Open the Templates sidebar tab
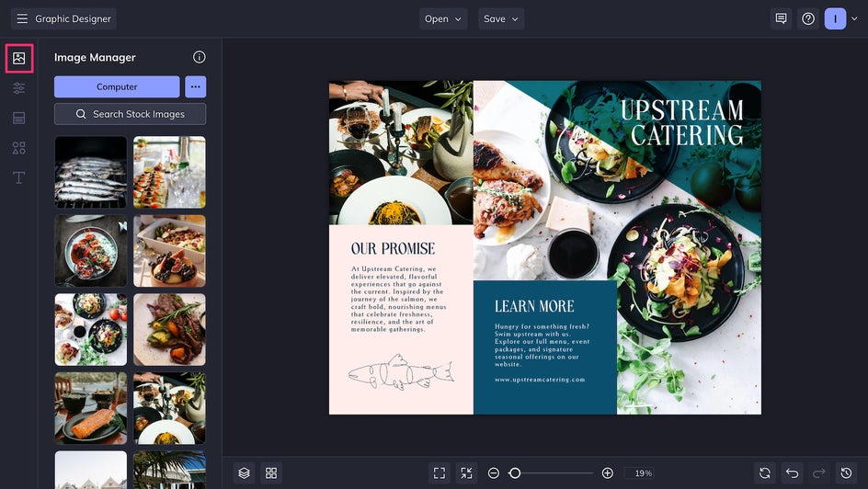Image resolution: width=868 pixels, height=489 pixels. pyautogui.click(x=18, y=118)
